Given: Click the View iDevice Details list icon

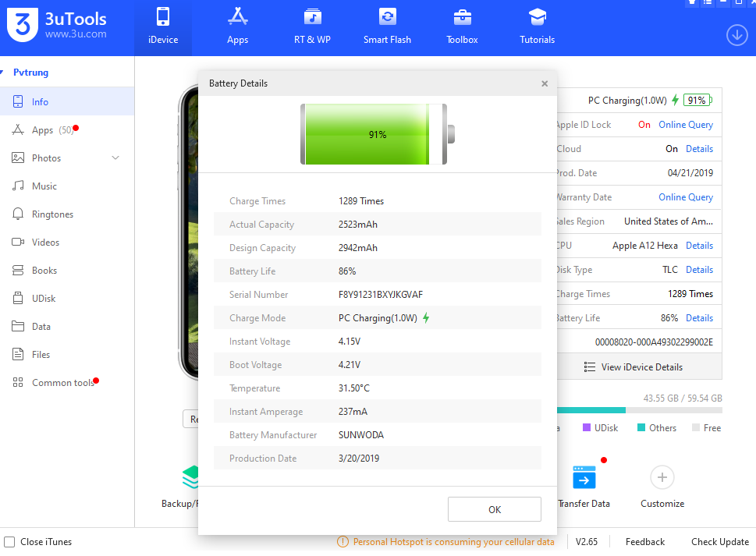Looking at the screenshot, I should (x=589, y=367).
